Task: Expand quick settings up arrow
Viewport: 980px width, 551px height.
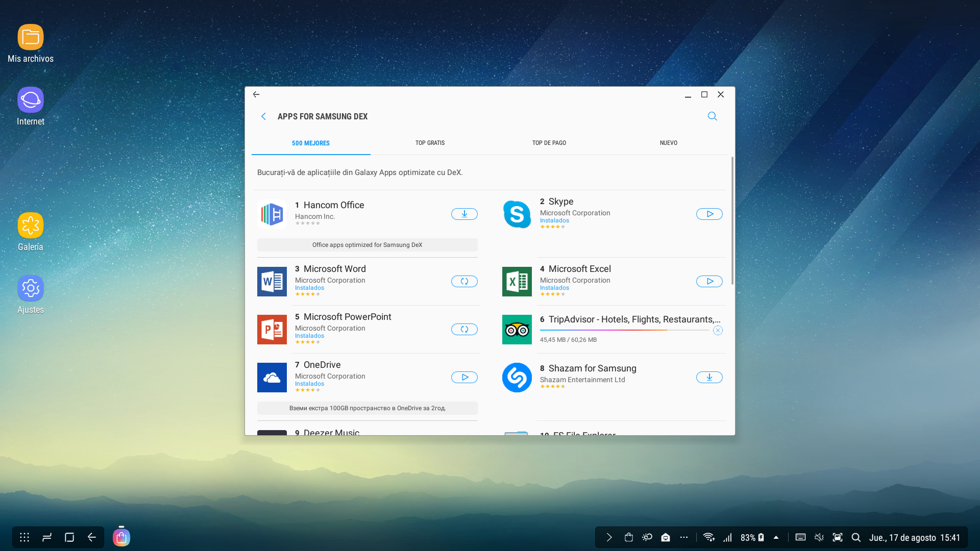Action: [776, 537]
